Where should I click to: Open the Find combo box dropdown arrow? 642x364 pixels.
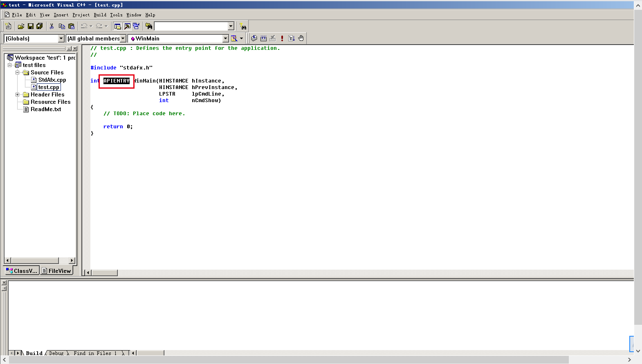[231, 26]
